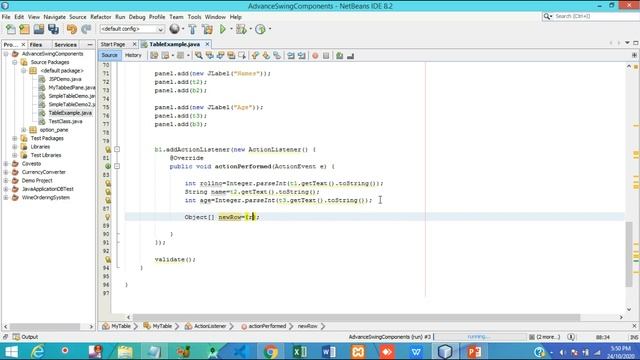
Task: Click the newRow breadcrumb
Action: pos(307,326)
